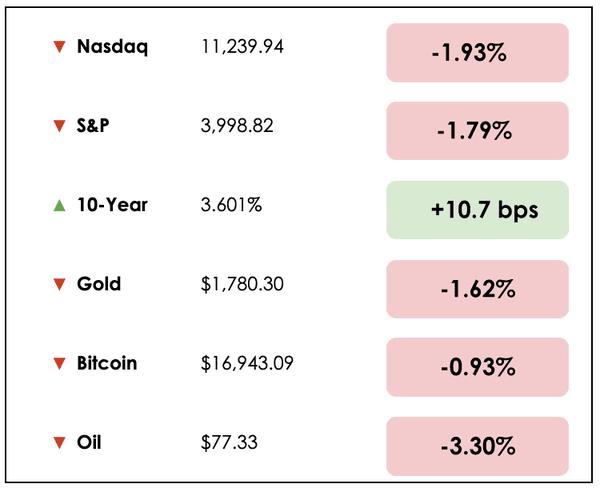
Task: Click the red down arrow beside Bitcoin
Action: (59, 364)
